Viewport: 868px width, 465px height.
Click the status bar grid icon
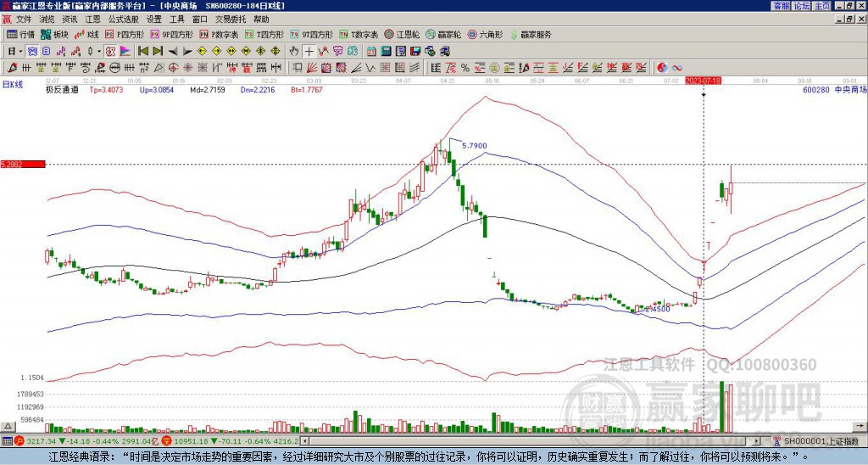(x=7, y=441)
